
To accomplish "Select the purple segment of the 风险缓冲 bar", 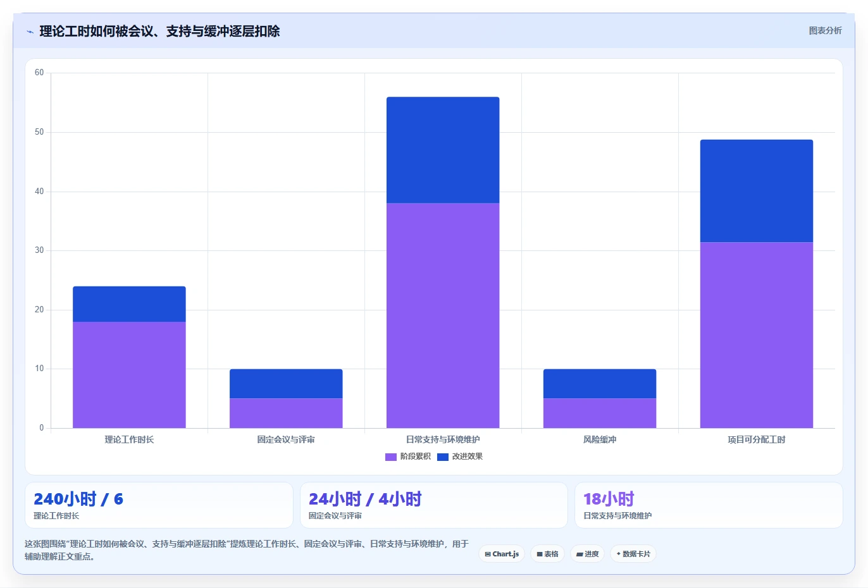I will click(x=600, y=413).
